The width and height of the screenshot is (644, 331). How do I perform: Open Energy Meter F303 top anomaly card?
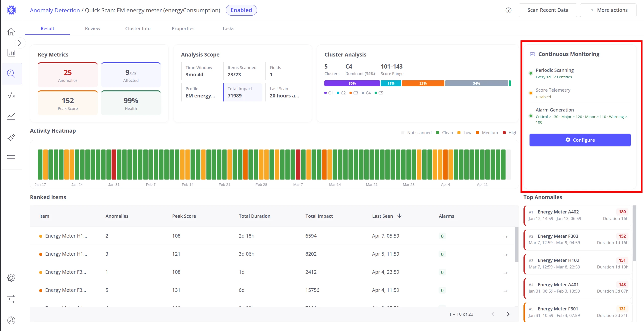(578, 239)
